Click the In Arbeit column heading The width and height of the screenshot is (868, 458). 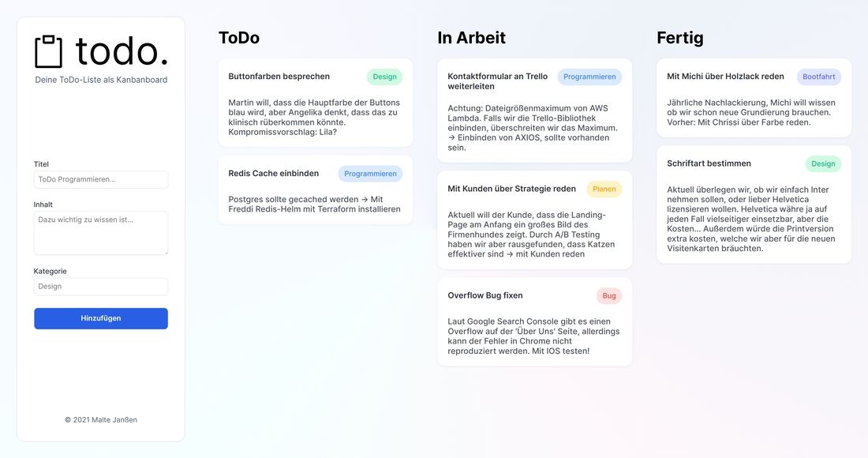471,38
